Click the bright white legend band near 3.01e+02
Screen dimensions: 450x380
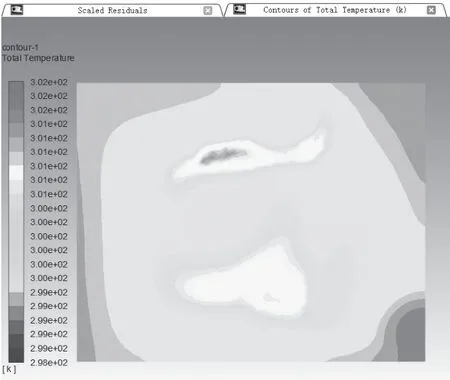(16, 173)
